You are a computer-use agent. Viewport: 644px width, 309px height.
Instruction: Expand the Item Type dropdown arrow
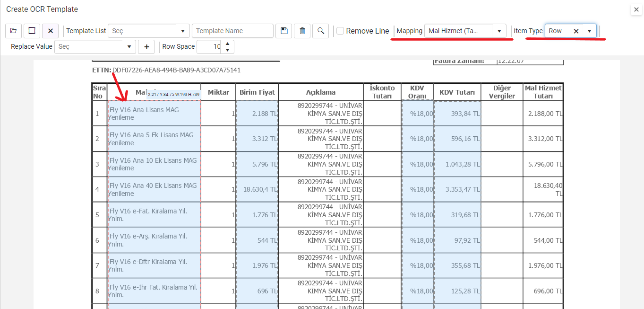point(589,31)
